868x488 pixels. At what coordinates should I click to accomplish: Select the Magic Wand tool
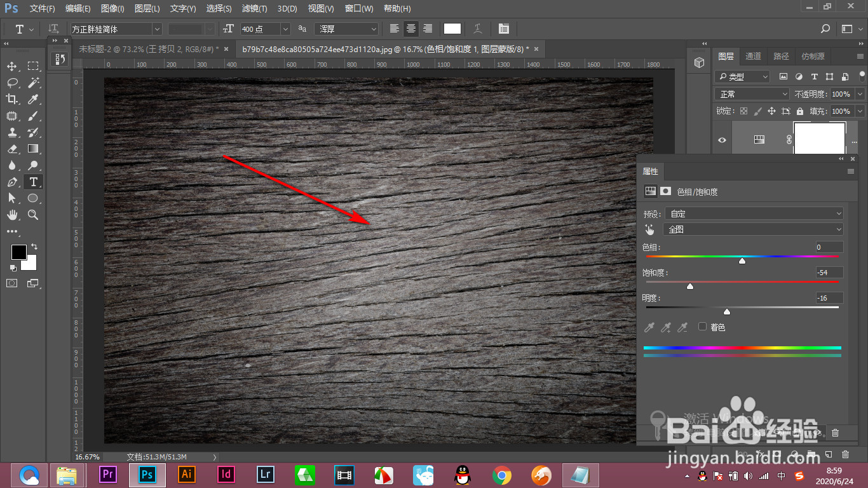(x=33, y=83)
